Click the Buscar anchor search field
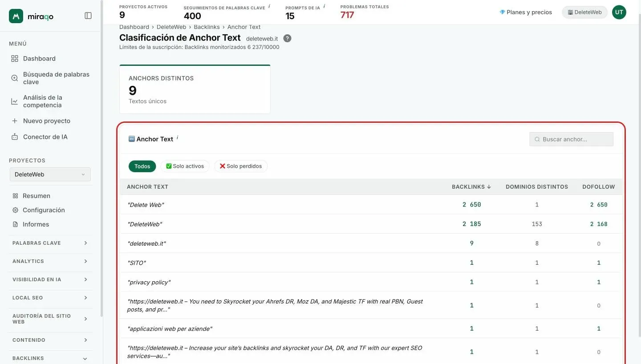This screenshot has width=641, height=364. 571,139
